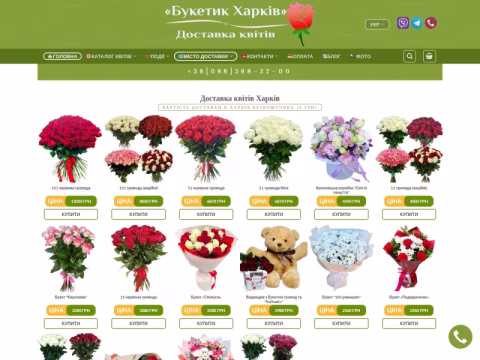The height and width of the screenshot is (360, 480).
Task: Expand КАТАЛОГ КВІТІВ menu
Action: click(x=111, y=56)
